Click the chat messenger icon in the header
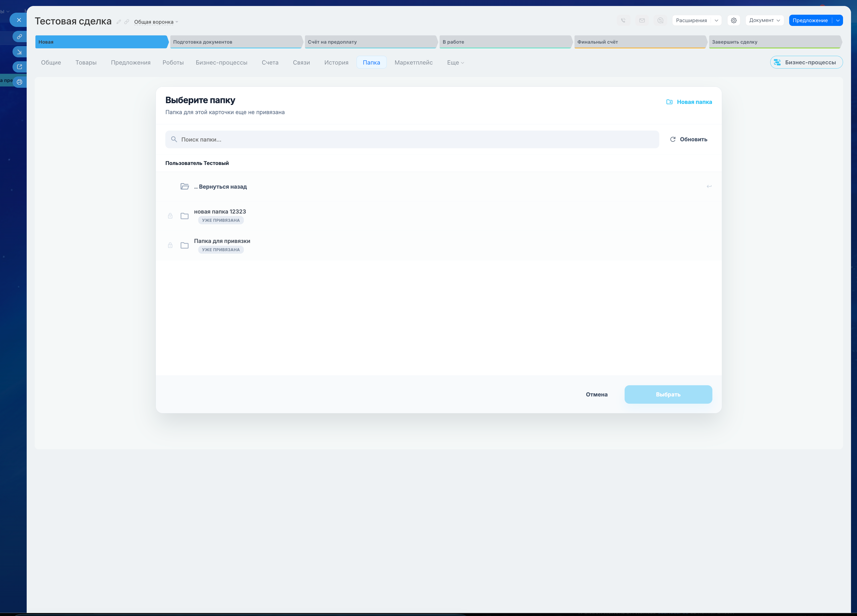The height and width of the screenshot is (616, 857). [660, 20]
